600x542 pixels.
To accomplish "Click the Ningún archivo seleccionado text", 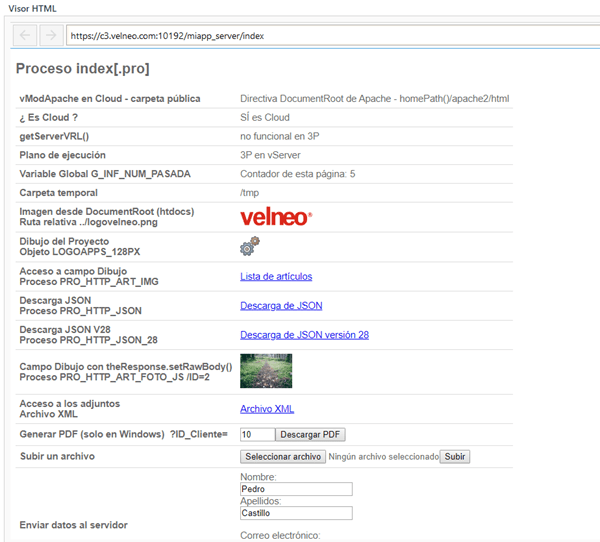I will point(384,457).
